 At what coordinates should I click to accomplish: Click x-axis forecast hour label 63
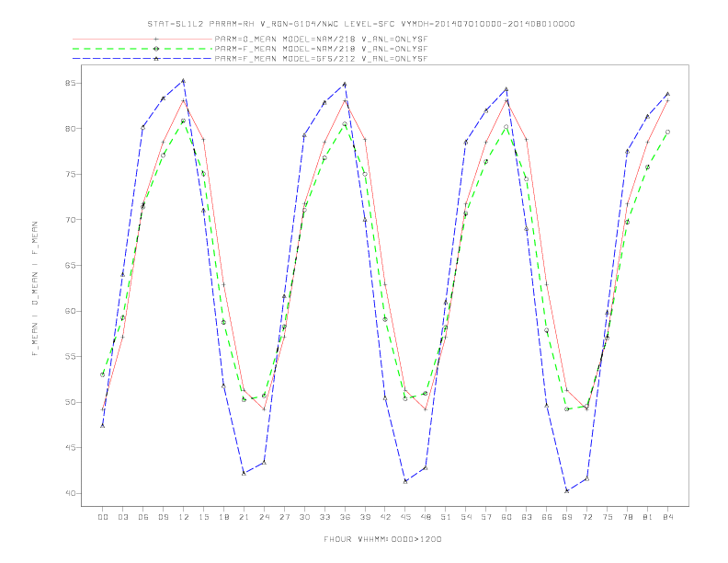pyautogui.click(x=527, y=517)
